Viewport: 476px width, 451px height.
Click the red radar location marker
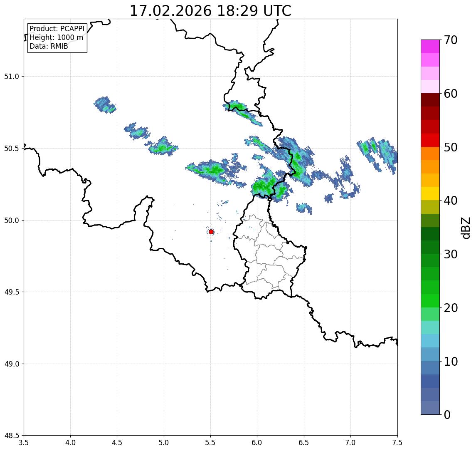coord(211,232)
